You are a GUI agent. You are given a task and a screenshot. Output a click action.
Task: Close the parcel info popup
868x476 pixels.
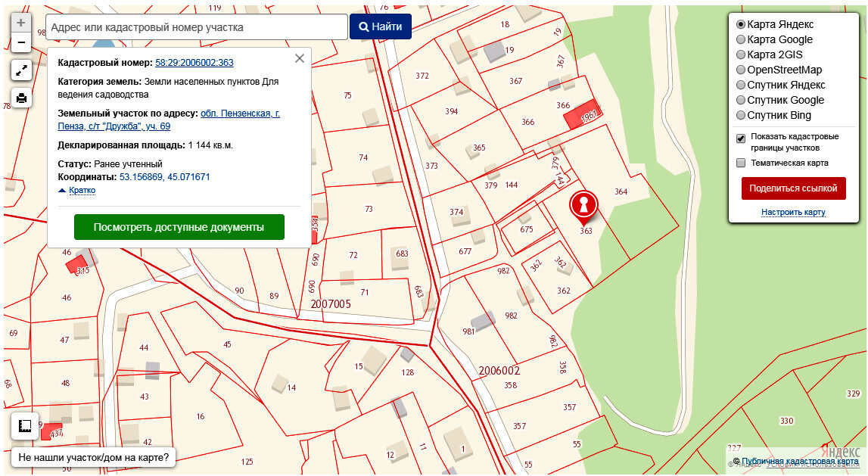[x=300, y=58]
